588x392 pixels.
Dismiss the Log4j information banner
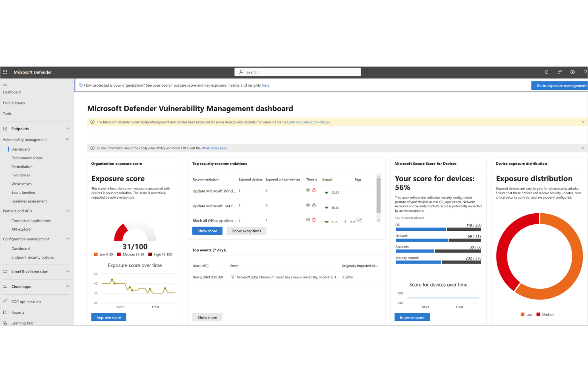click(583, 148)
